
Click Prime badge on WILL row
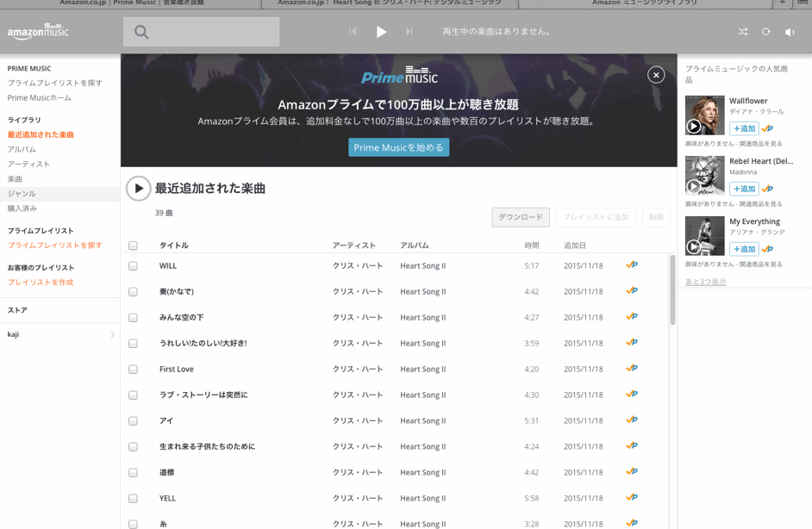(632, 264)
